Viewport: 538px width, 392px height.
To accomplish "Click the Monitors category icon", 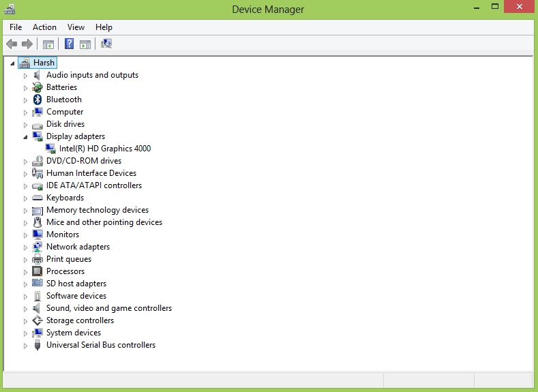I will pos(38,235).
